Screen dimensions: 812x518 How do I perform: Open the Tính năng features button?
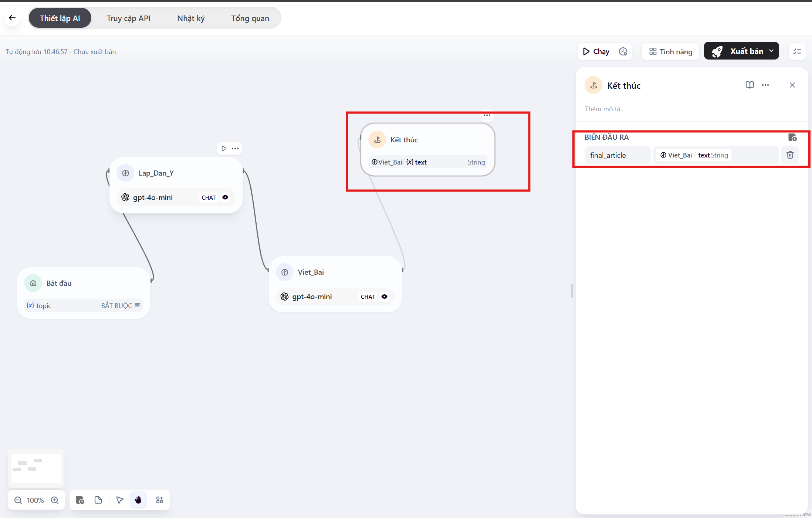[670, 51]
